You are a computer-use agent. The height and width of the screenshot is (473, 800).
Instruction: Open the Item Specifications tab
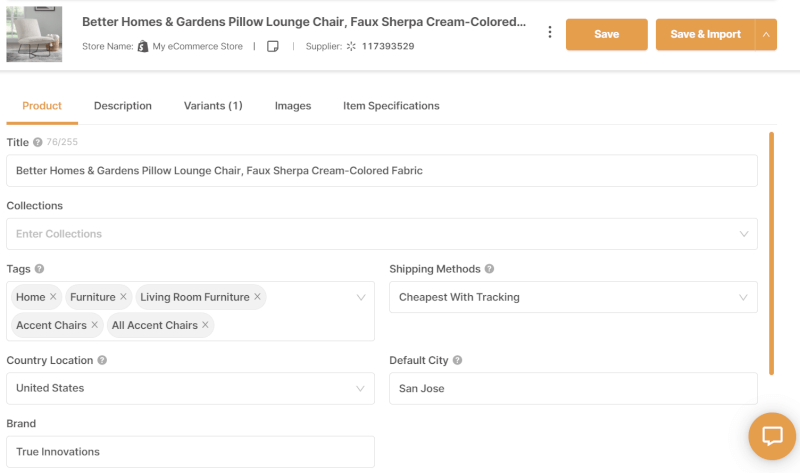click(x=391, y=106)
